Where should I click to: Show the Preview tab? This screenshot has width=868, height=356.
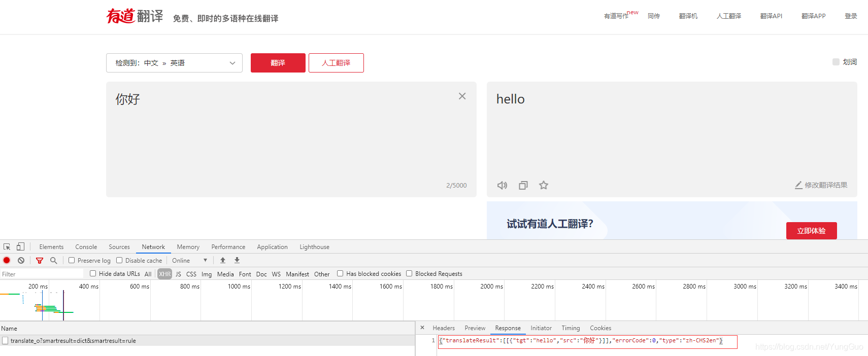475,328
